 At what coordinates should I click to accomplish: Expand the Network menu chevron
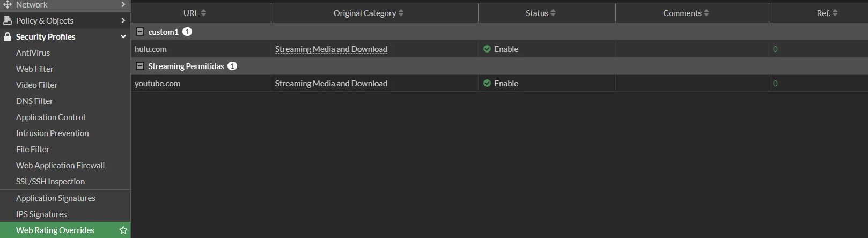123,4
